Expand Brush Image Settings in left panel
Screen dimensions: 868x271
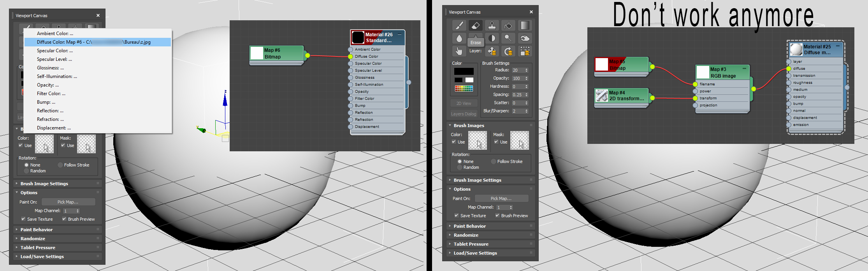(x=57, y=183)
